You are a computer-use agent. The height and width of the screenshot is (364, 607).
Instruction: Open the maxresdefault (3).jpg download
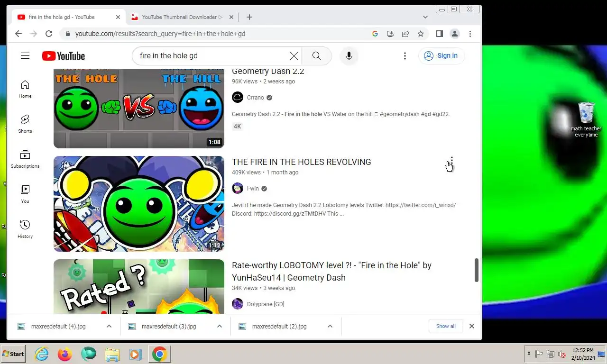click(169, 326)
